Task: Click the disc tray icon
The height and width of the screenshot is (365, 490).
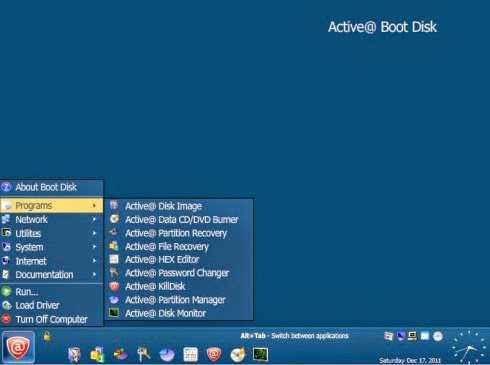Action: (438, 336)
